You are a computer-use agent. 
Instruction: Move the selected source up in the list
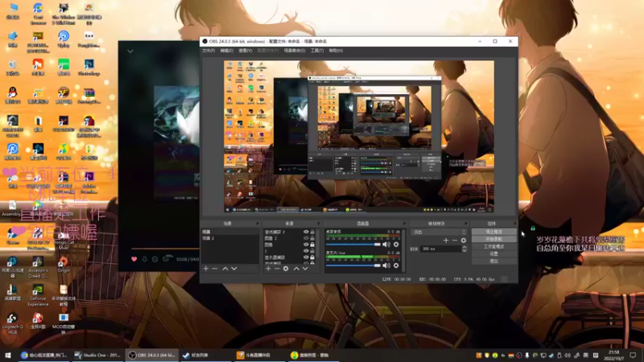pos(296,269)
